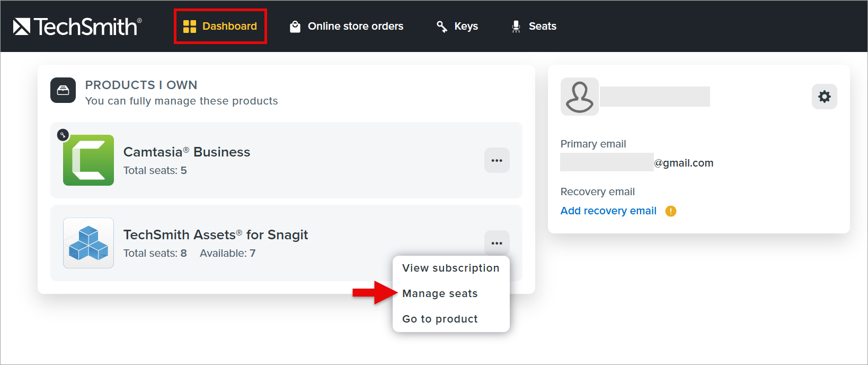Open account settings with the gear icon
Viewport: 868px width, 365px height.
click(824, 97)
